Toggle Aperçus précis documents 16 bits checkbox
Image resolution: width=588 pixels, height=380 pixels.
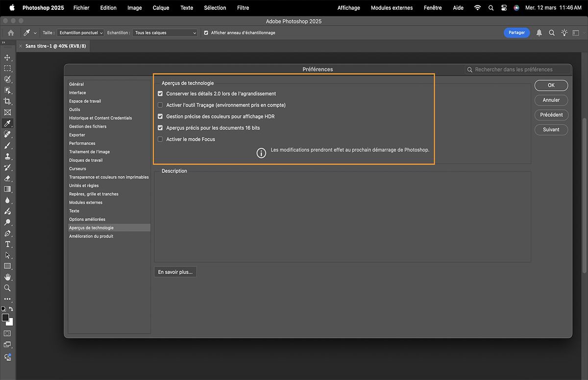click(160, 128)
